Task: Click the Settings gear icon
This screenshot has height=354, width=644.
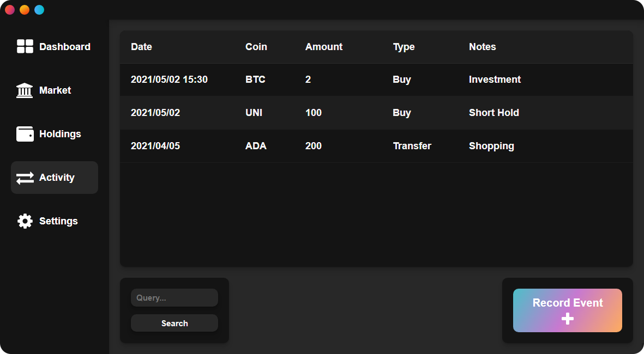Action: pyautogui.click(x=25, y=221)
